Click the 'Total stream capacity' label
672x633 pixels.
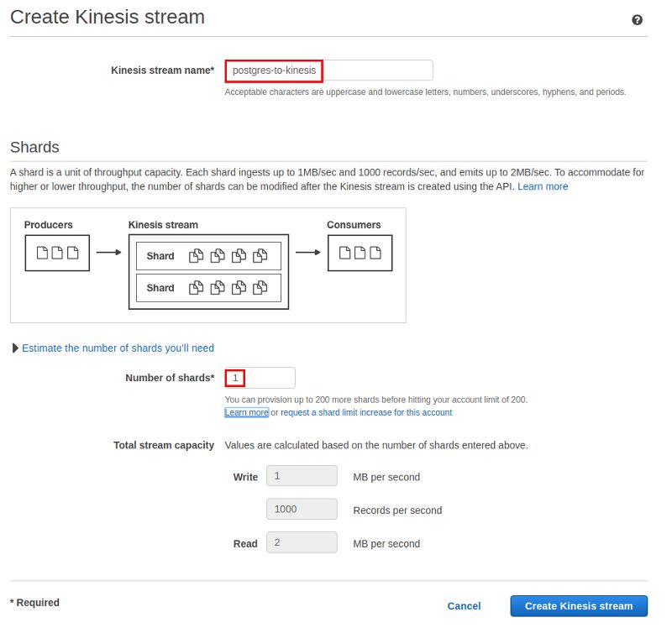click(164, 446)
